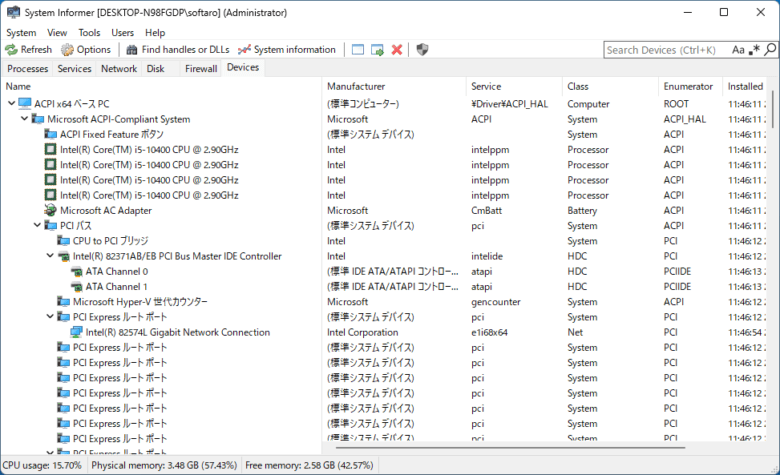
Task: Click the Physical memory status bar entry
Action: pyautogui.click(x=164, y=466)
